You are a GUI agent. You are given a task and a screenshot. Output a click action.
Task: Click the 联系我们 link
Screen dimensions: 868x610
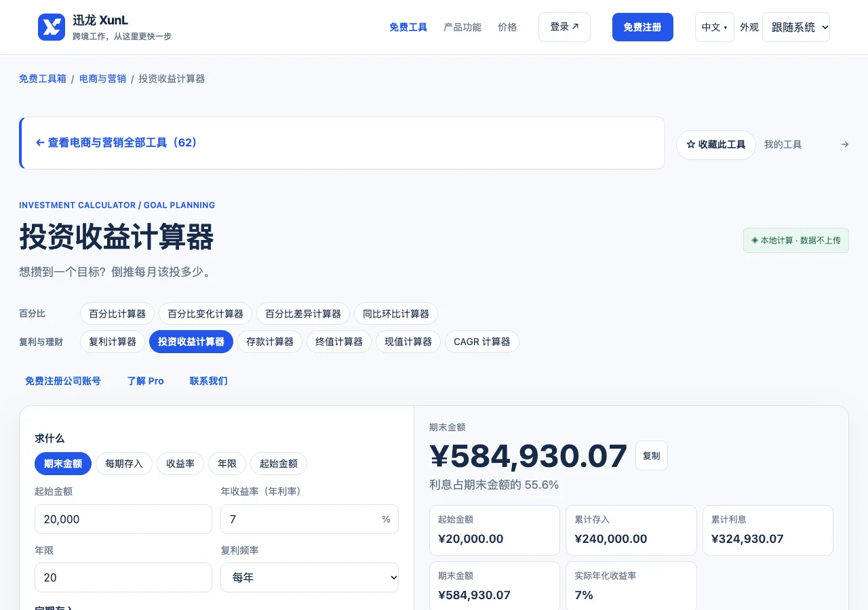(x=209, y=381)
